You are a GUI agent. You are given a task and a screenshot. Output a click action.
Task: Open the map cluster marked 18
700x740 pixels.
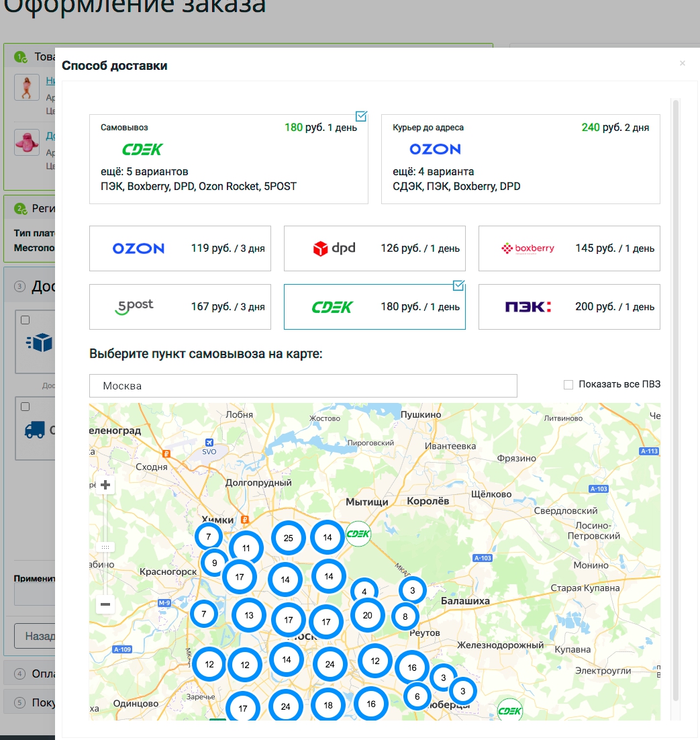[x=328, y=705]
